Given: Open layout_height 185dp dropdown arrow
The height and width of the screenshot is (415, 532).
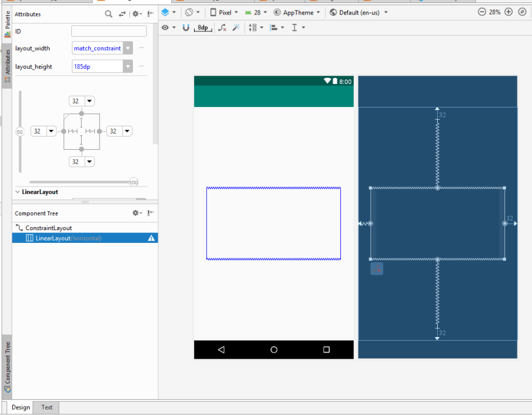Looking at the screenshot, I should click(128, 66).
